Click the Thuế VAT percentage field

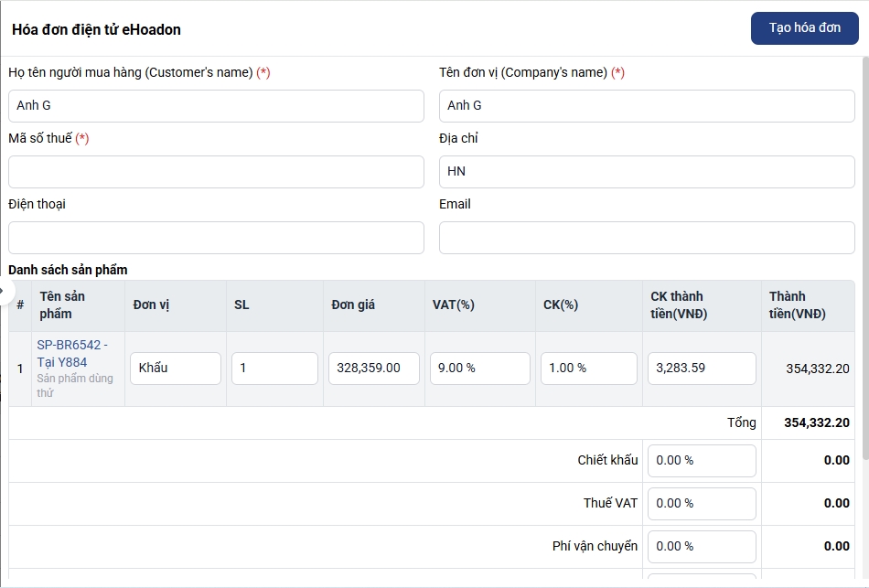[x=702, y=504]
